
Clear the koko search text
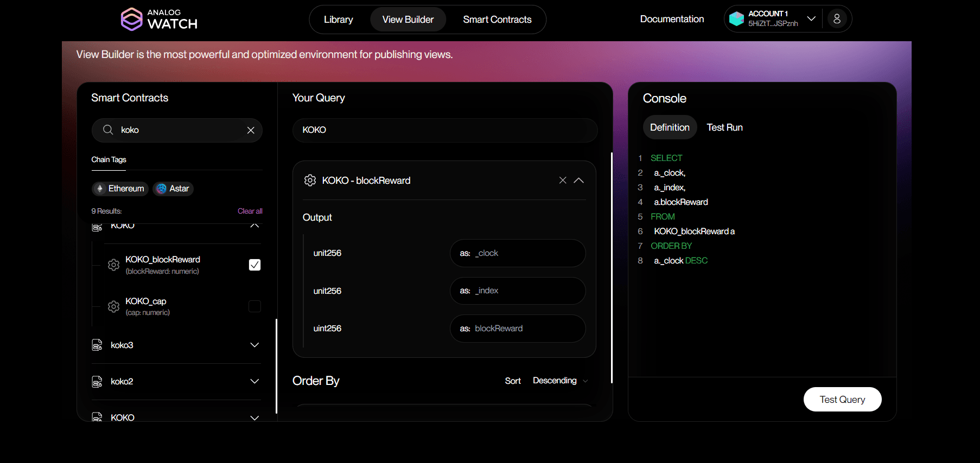coord(251,130)
